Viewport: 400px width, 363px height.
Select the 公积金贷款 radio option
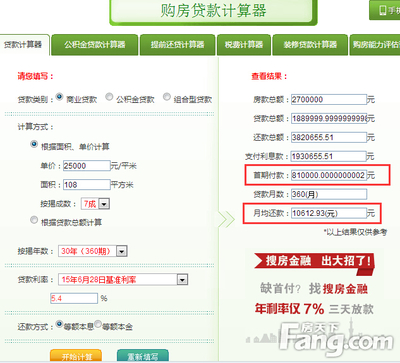pyautogui.click(x=109, y=97)
